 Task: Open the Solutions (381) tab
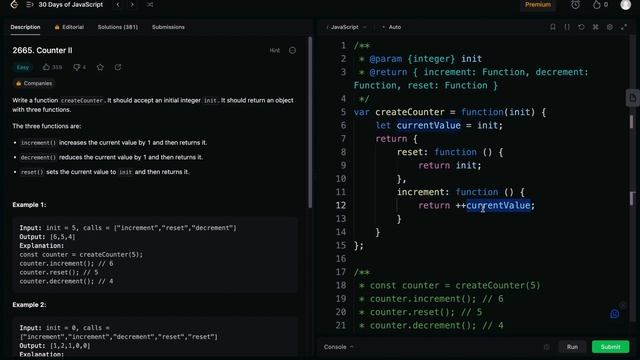click(118, 27)
